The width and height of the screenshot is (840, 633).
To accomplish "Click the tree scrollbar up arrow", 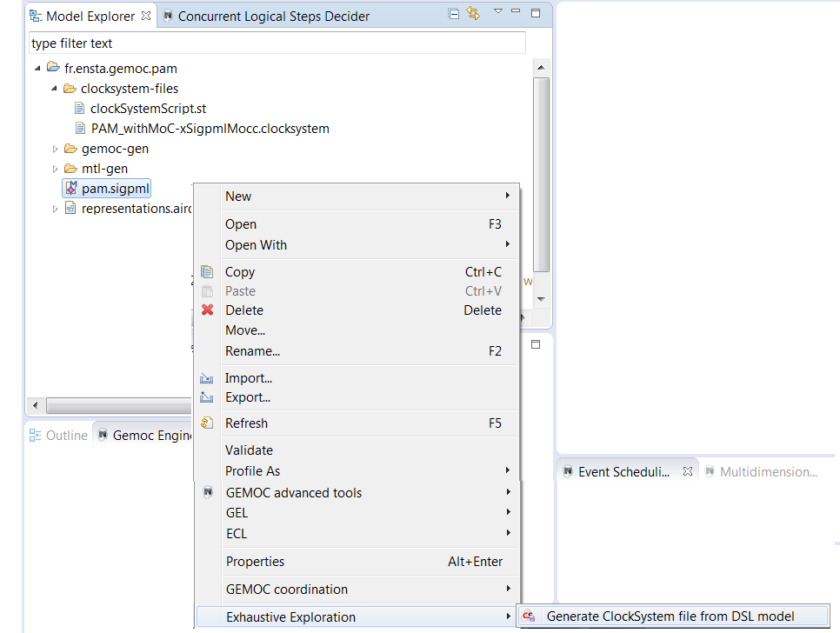I will (541, 68).
